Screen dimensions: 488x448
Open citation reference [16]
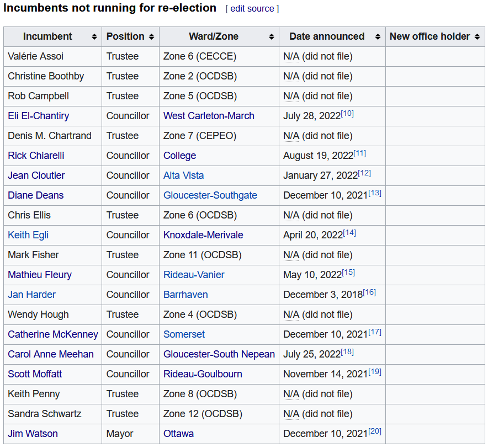pos(369,292)
